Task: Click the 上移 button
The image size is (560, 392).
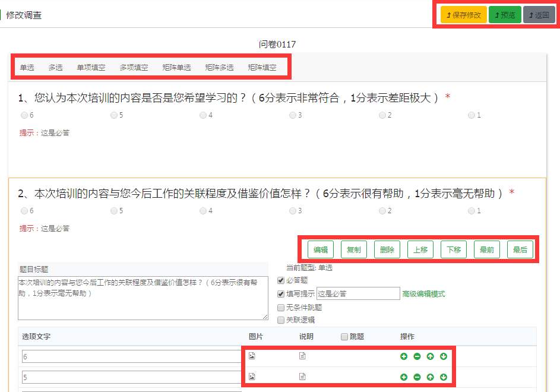Action: 420,249
